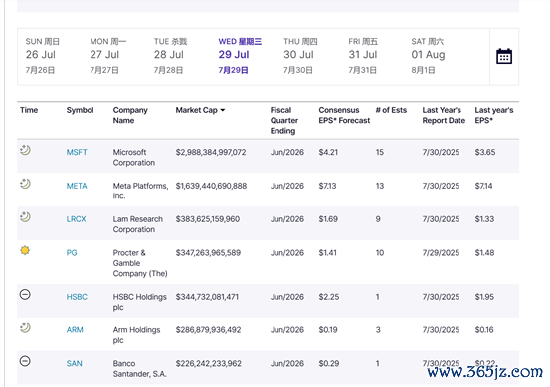
Task: Sort by Market Cap dropdown arrow
Action: [x=222, y=110]
